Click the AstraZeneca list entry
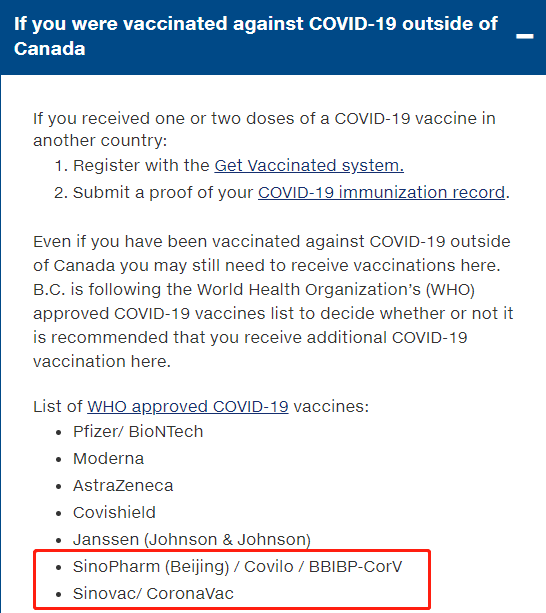This screenshot has height=613, width=546. point(123,486)
